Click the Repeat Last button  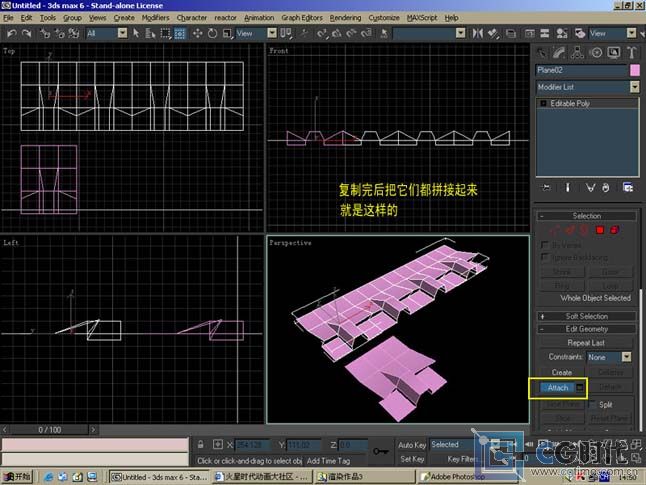[586, 343]
